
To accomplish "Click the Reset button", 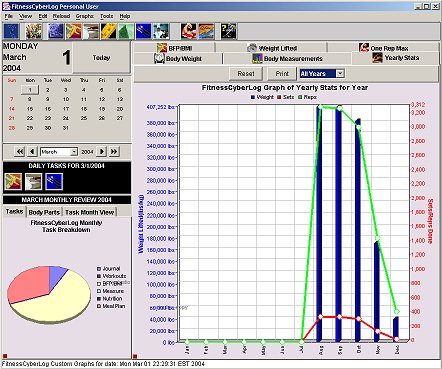I will coord(246,74).
